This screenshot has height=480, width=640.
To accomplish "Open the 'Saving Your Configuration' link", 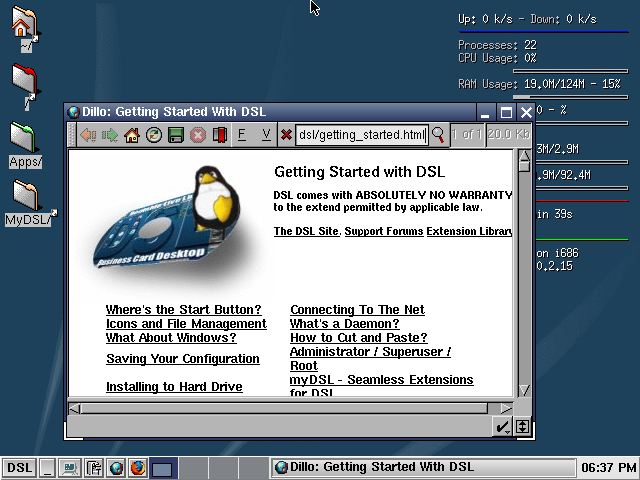I will 183,359.
